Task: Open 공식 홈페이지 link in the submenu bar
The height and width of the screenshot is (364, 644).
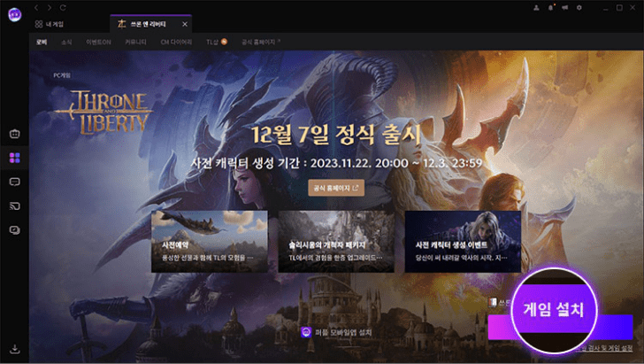Action: click(x=261, y=42)
